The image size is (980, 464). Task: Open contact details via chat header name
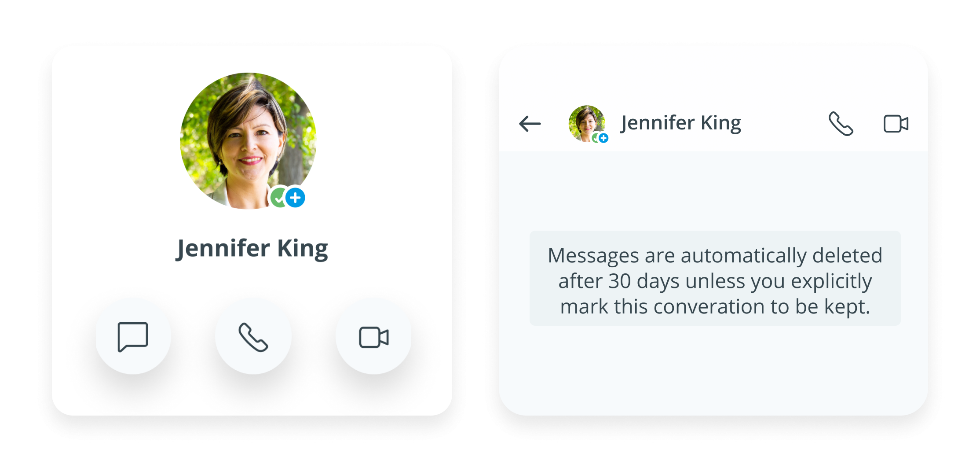pyautogui.click(x=680, y=123)
